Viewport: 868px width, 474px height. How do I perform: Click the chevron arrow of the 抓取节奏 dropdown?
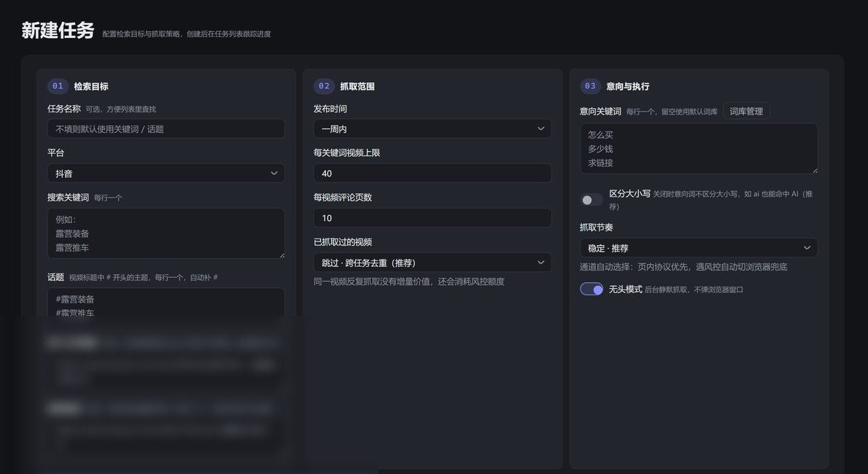pyautogui.click(x=807, y=247)
